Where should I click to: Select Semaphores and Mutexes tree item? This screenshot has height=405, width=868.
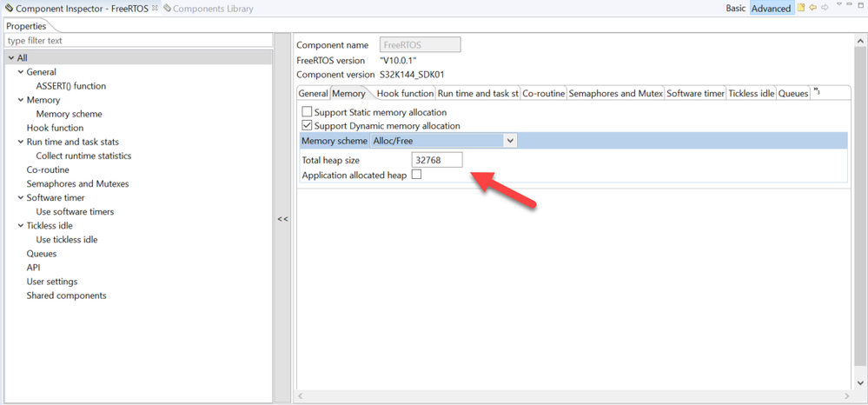click(77, 183)
